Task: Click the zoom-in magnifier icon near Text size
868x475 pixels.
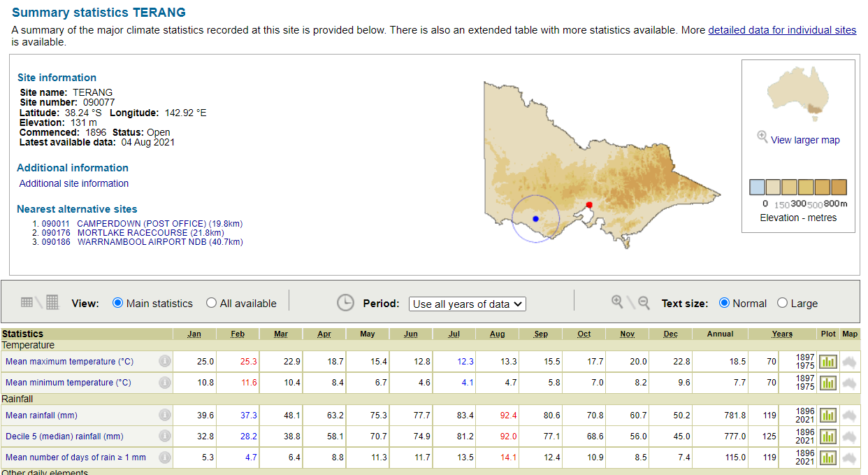Action: point(618,302)
